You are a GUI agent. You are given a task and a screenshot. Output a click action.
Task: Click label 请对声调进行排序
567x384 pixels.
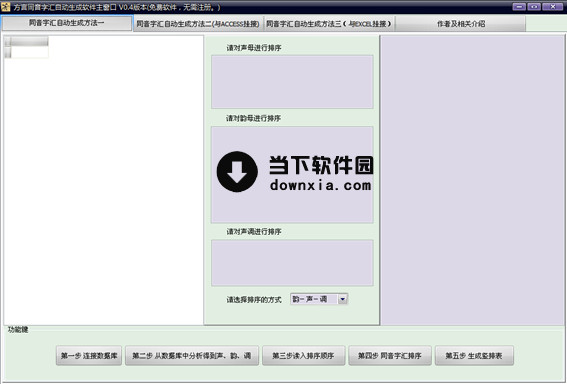tap(254, 231)
